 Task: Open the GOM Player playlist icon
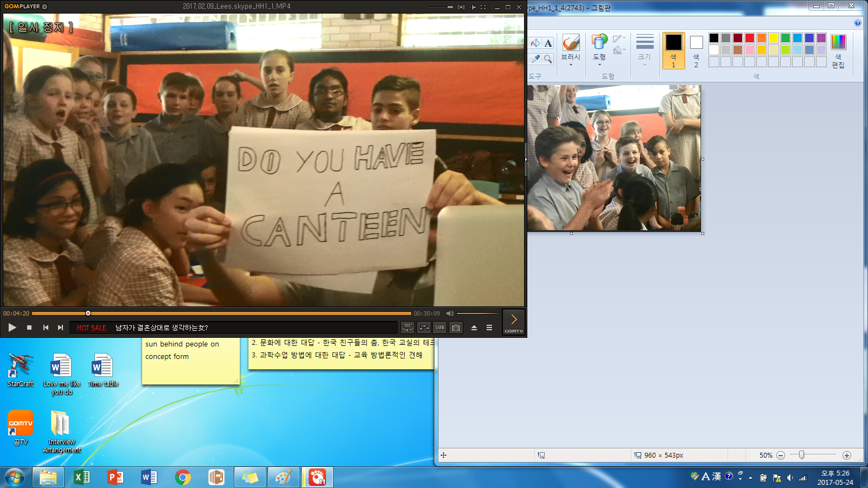pos(489,328)
